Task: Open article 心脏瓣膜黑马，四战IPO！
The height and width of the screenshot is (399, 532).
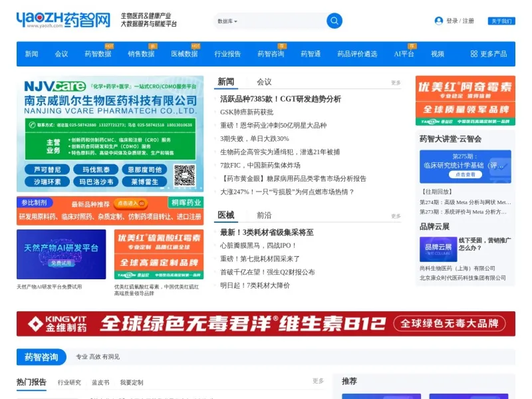Action: (x=259, y=245)
